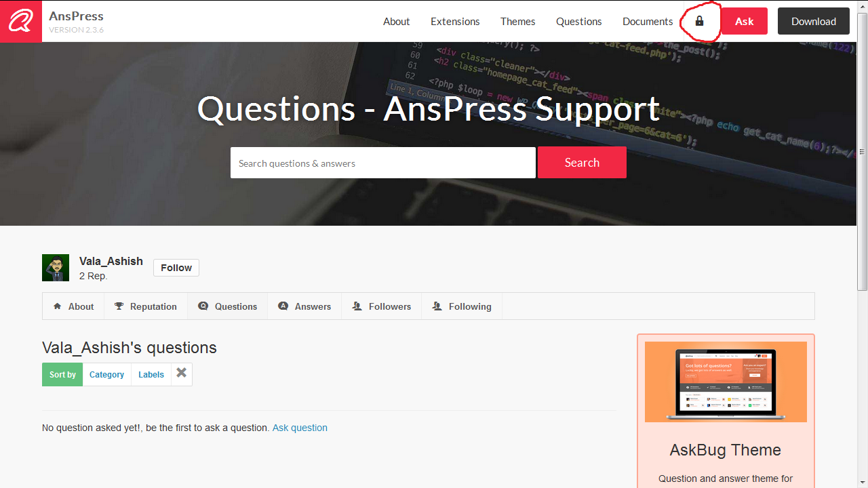Click the Vala_Ashish username link
This screenshot has height=488, width=868.
tap(111, 261)
